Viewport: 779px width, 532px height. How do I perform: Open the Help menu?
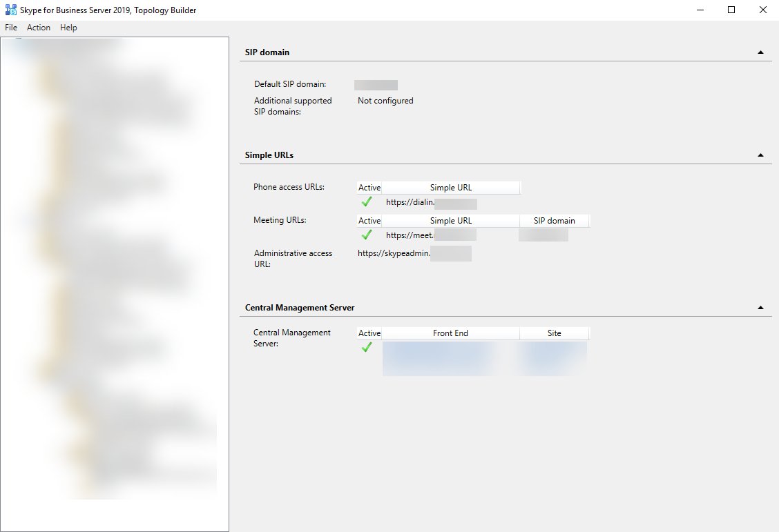click(x=68, y=28)
